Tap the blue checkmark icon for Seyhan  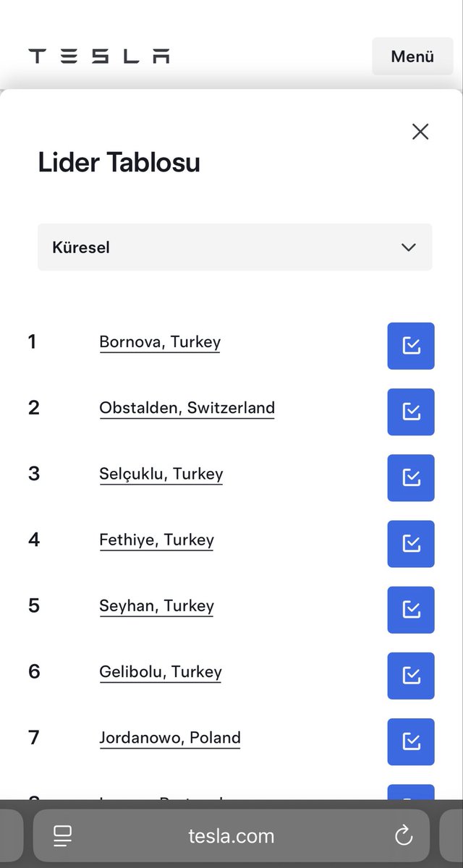[411, 610]
